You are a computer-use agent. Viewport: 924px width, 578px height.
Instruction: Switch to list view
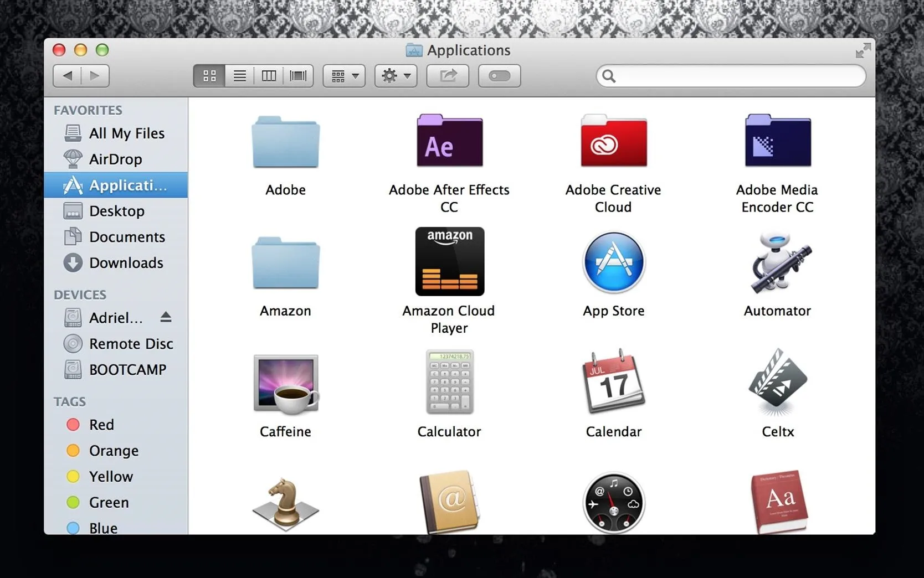point(239,76)
